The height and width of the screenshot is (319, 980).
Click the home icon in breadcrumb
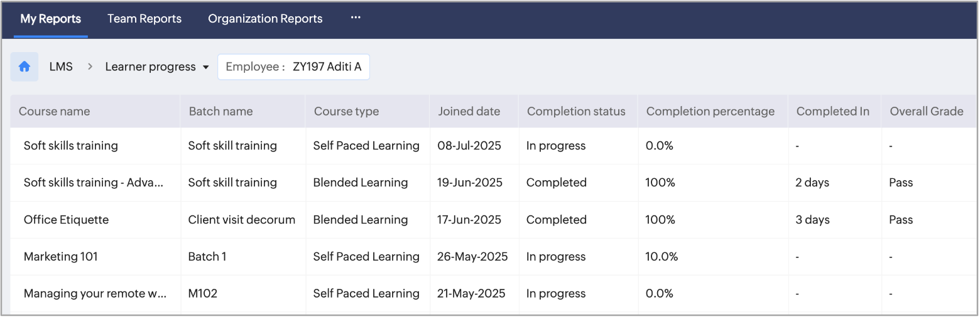click(24, 67)
